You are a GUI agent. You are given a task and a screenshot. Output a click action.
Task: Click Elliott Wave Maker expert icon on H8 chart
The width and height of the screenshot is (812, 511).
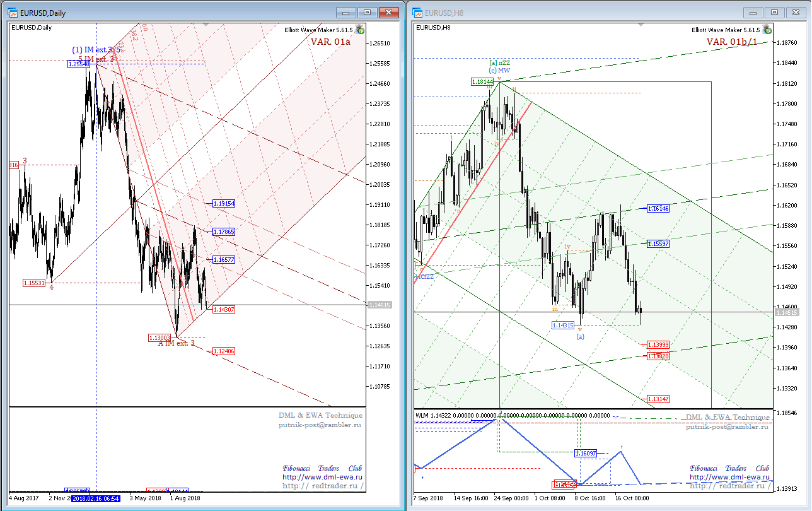click(x=767, y=29)
